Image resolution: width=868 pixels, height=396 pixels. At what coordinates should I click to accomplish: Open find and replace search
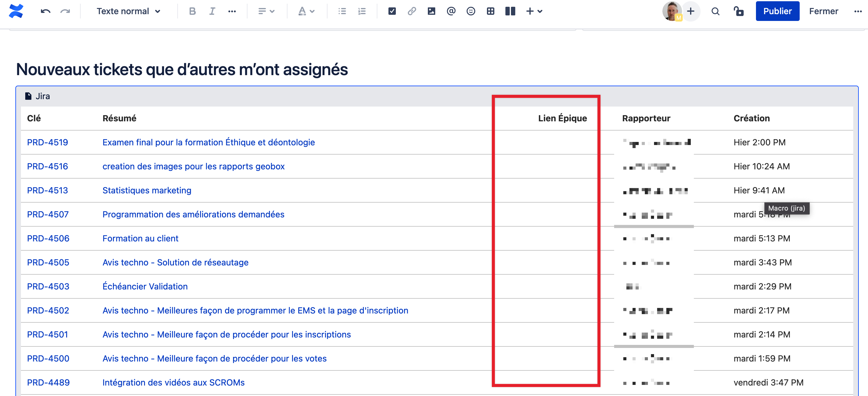tap(715, 11)
